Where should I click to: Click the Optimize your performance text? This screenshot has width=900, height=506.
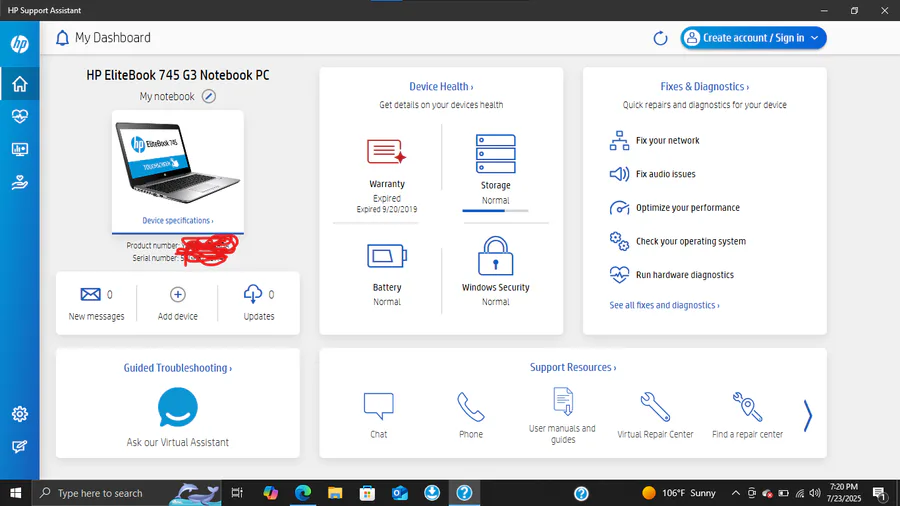tap(688, 208)
